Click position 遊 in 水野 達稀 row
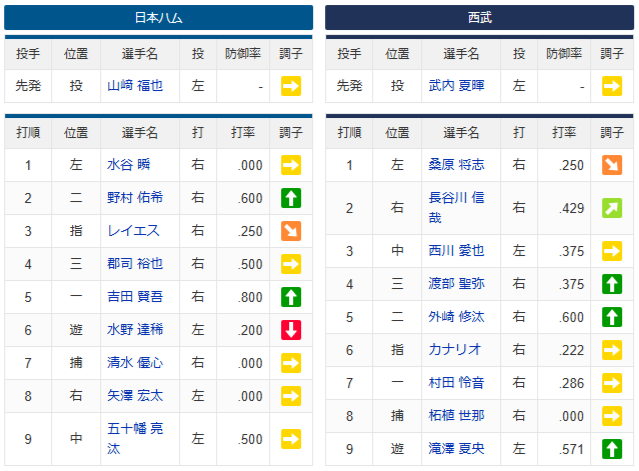The height and width of the screenshot is (471, 639). (76, 330)
